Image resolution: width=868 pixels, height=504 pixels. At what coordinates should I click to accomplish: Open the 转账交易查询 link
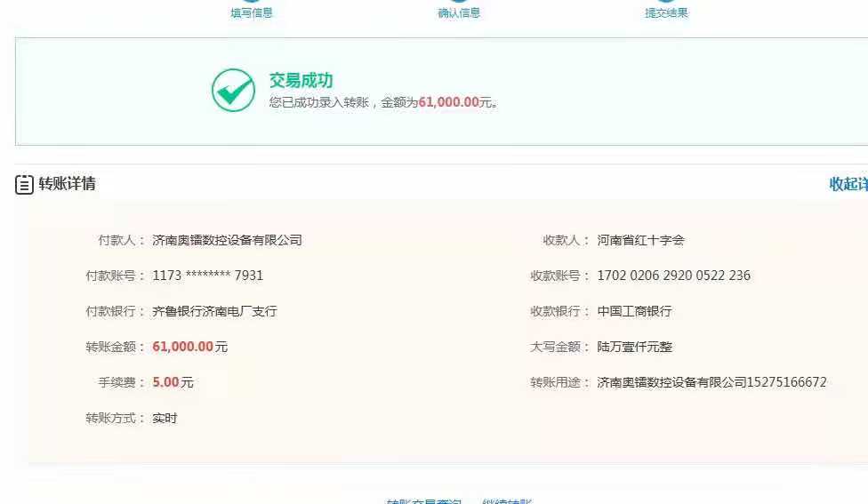coord(423,500)
